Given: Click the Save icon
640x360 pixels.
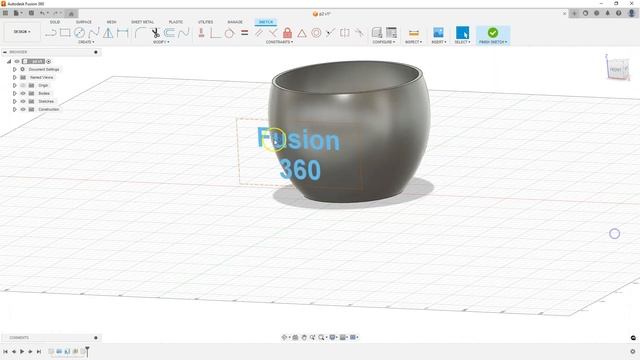Looking at the screenshot, I should click(x=31, y=13).
